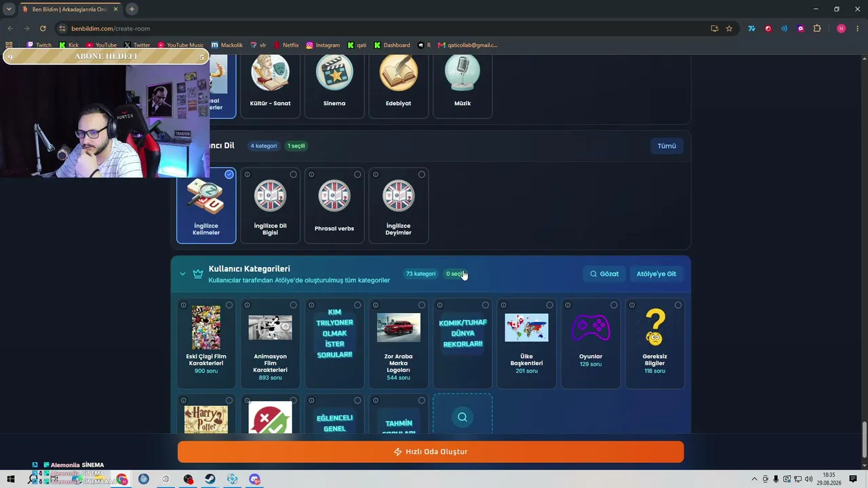Click the "900 soru" count text

206,371
